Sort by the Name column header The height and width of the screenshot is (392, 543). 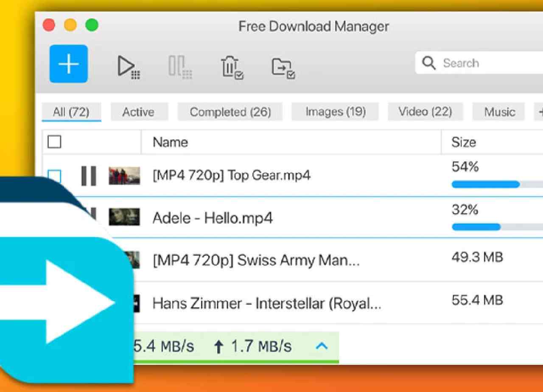(170, 142)
